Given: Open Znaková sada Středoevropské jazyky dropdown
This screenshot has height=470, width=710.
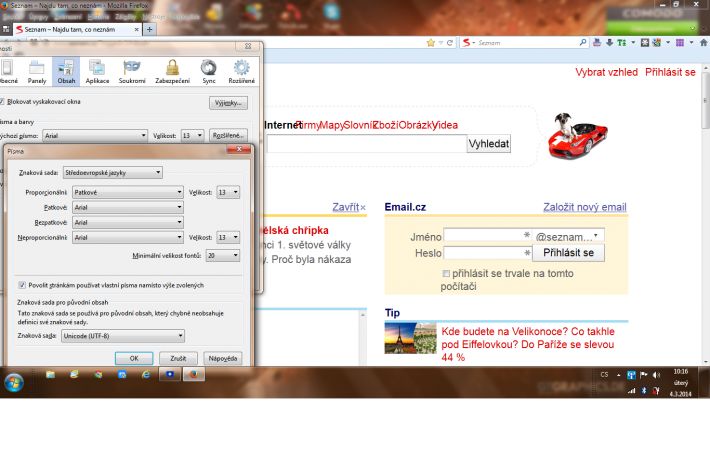Looking at the screenshot, I should point(113,173).
